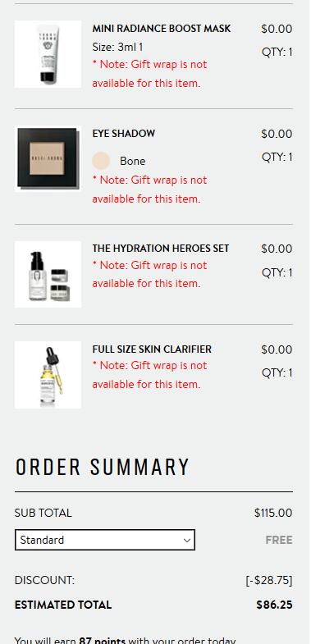Click the 87 points rewards text

pos(103,641)
